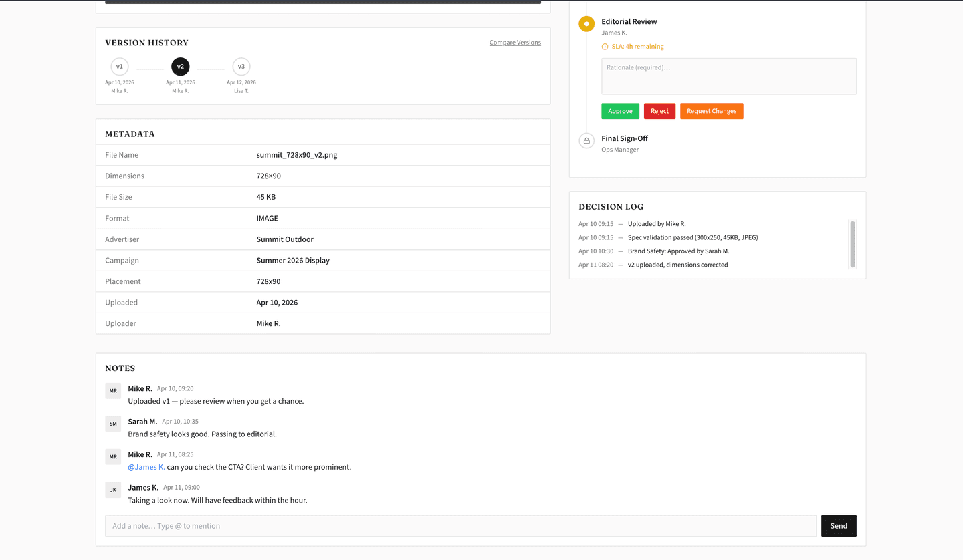Select version node v3 by Lisa T.
The image size is (963, 560).
tap(241, 66)
